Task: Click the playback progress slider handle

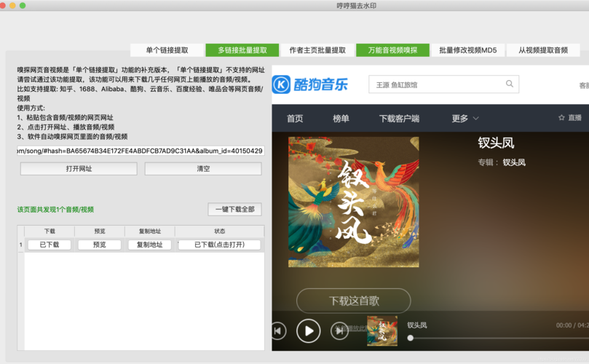Action: tap(411, 338)
